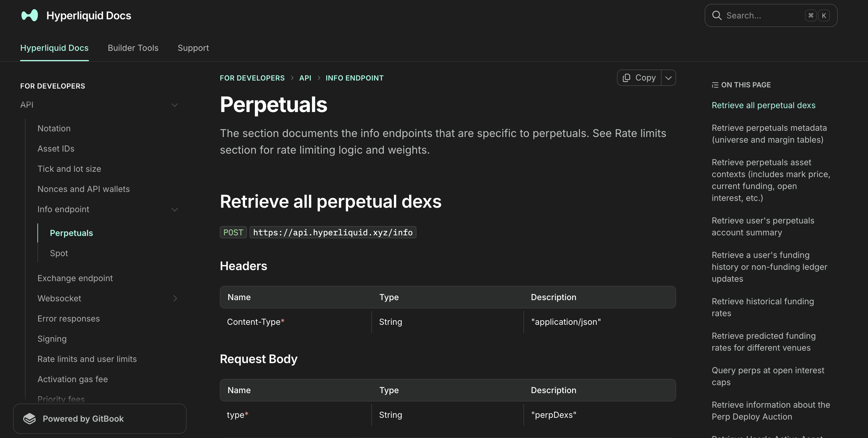Viewport: 868px width, 438px height.
Task: Click the Content-Type table cell
Action: point(296,322)
